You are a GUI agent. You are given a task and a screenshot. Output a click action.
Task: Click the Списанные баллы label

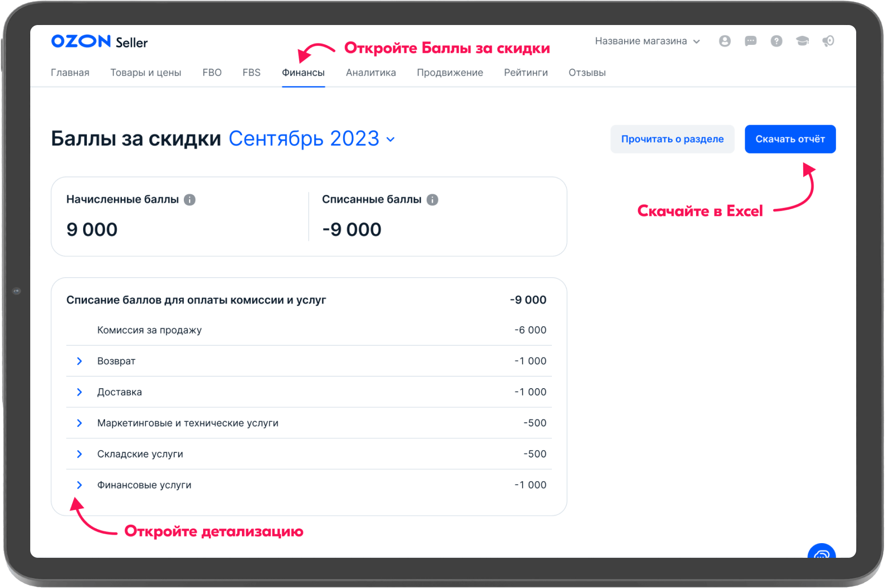pos(372,200)
